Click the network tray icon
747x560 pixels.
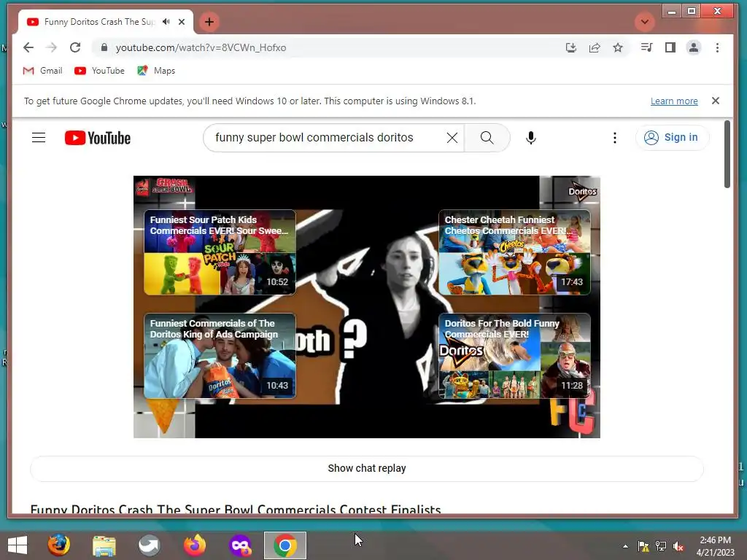(x=661, y=546)
